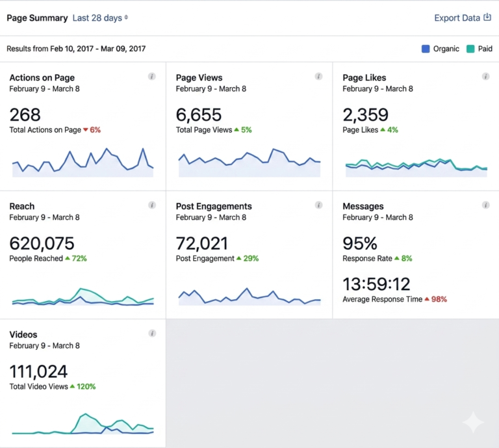
Task: Click the 111,024 video views value
Action: pyautogui.click(x=38, y=371)
